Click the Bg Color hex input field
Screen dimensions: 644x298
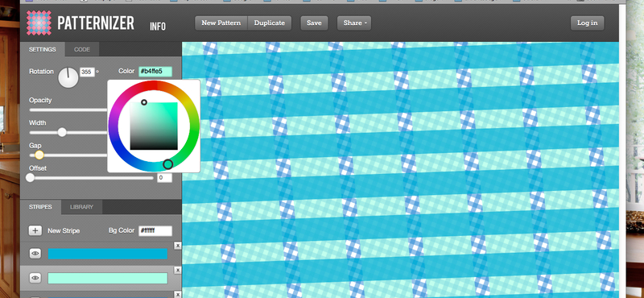pos(155,230)
